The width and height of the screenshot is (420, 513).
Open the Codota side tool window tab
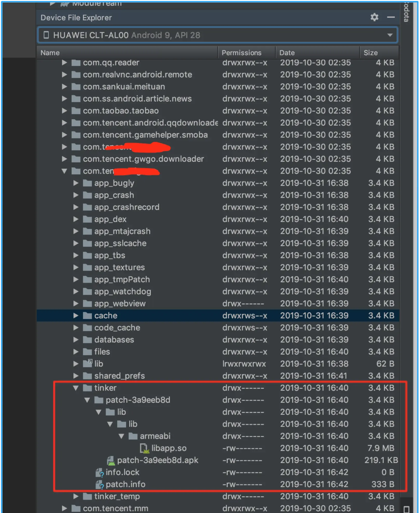pyautogui.click(x=407, y=12)
